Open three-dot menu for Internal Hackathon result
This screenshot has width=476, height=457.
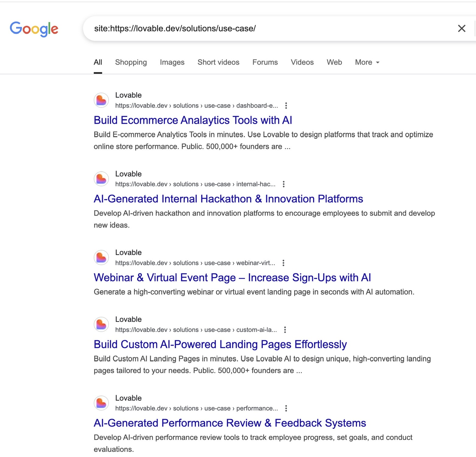tap(284, 184)
